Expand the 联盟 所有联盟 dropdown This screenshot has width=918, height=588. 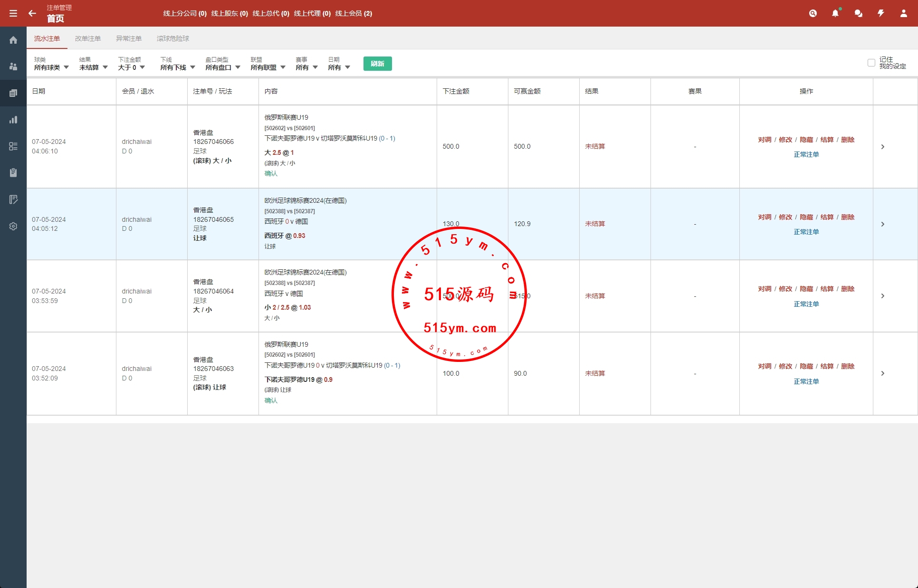pyautogui.click(x=268, y=67)
